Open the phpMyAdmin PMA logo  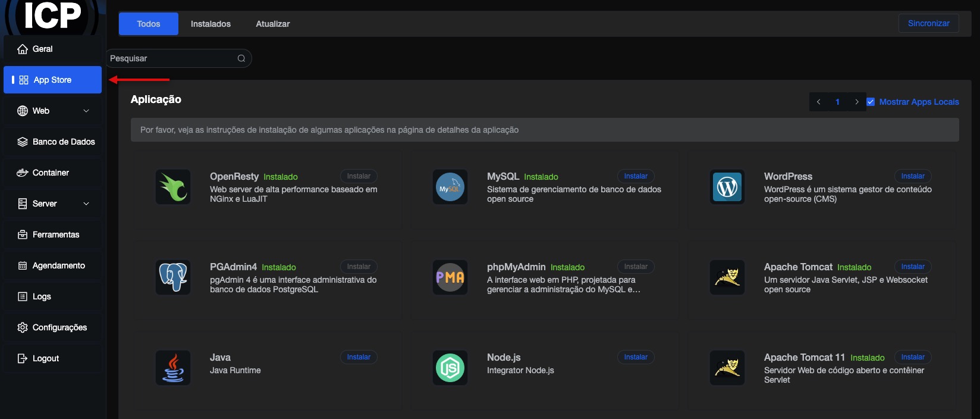[x=450, y=277]
